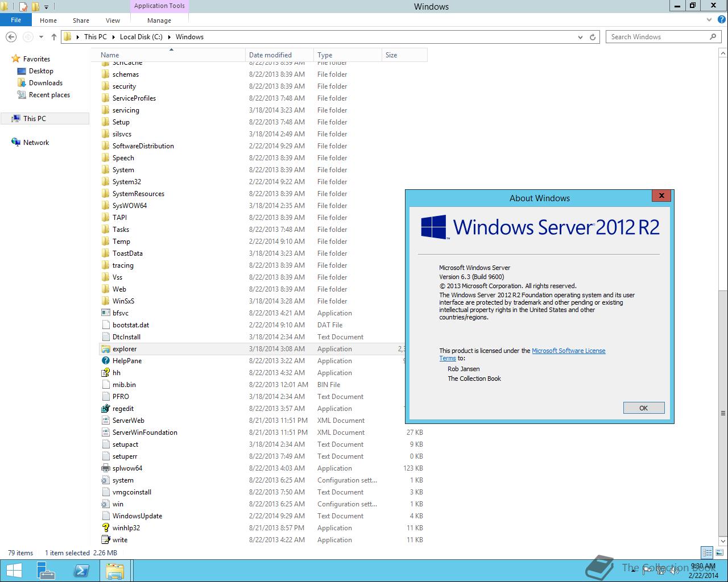
Task: Open the Home ribbon tab
Action: (x=48, y=20)
